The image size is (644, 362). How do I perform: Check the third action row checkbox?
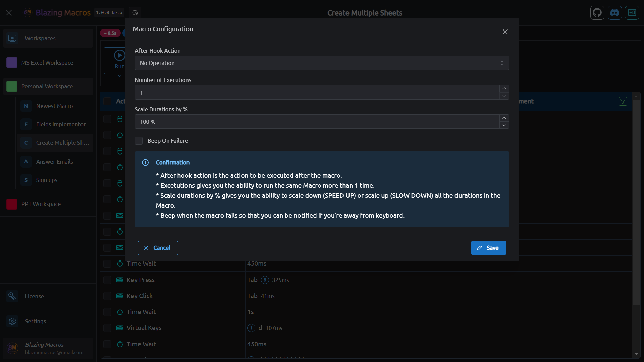click(107, 151)
